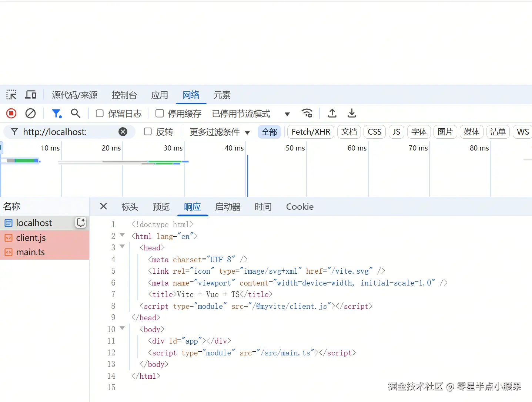This screenshot has height=402, width=532.
Task: Select the 网络 panel tab
Action: 191,95
